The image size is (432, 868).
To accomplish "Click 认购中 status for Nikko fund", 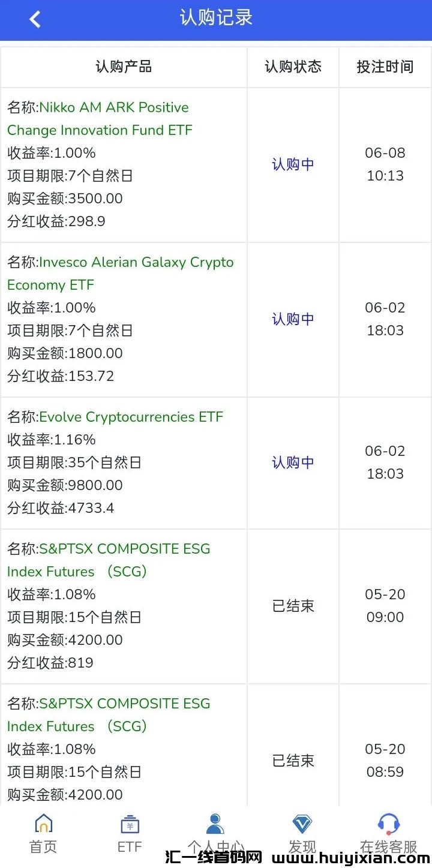I will pyautogui.click(x=293, y=164).
